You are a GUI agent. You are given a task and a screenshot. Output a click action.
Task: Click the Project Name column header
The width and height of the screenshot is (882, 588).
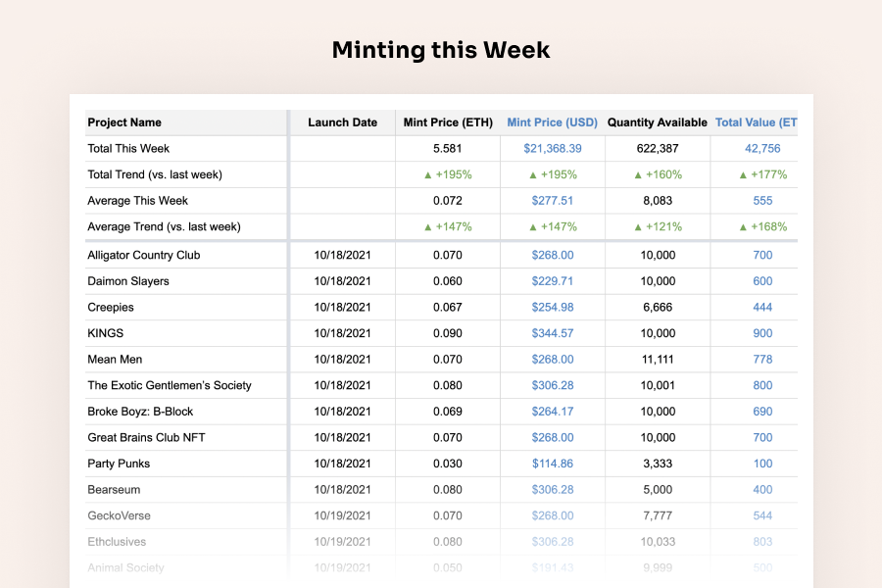pyautogui.click(x=124, y=122)
